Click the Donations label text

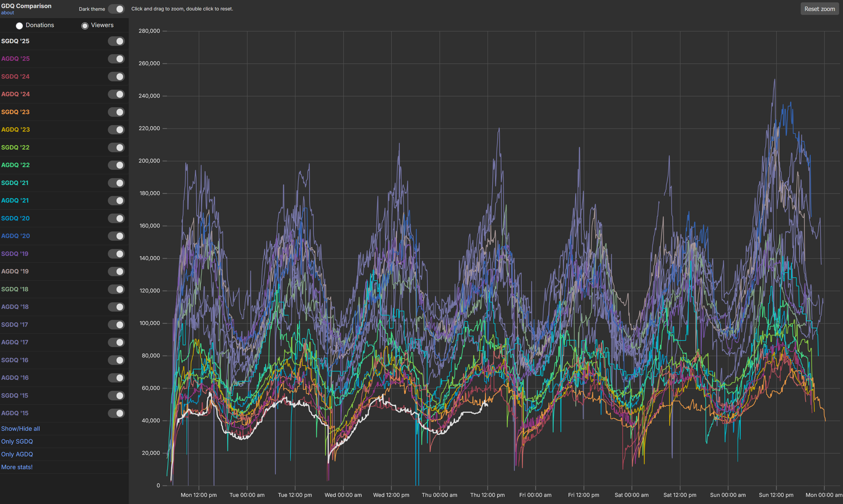(x=40, y=25)
